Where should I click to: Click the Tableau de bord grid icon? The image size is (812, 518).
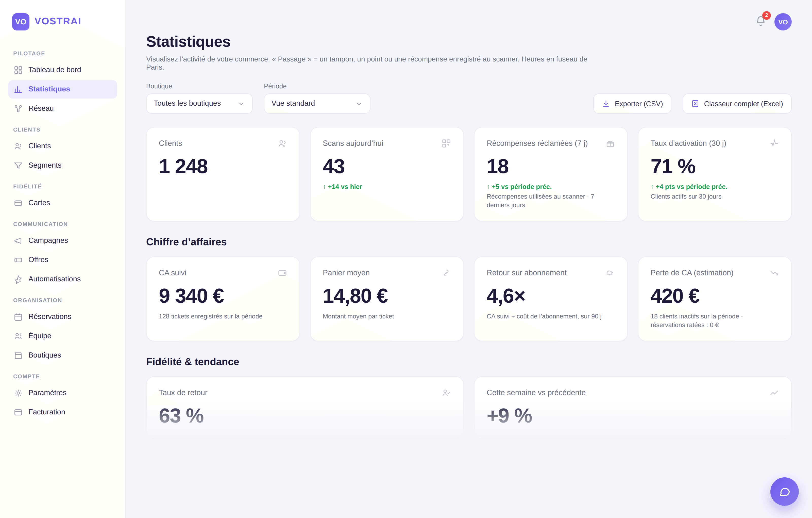tap(18, 70)
